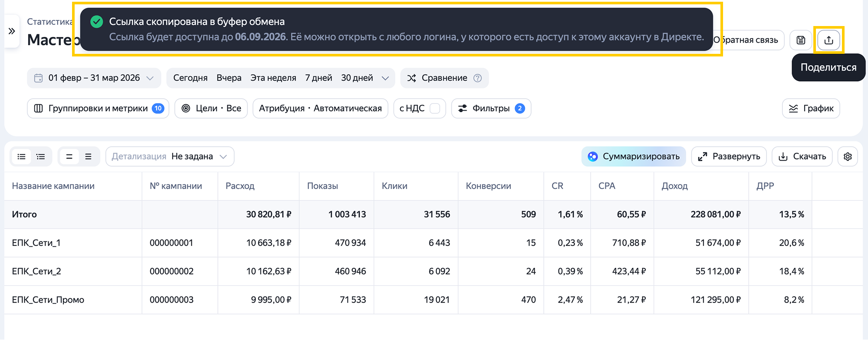Click Развернуть to expand the table

729,156
